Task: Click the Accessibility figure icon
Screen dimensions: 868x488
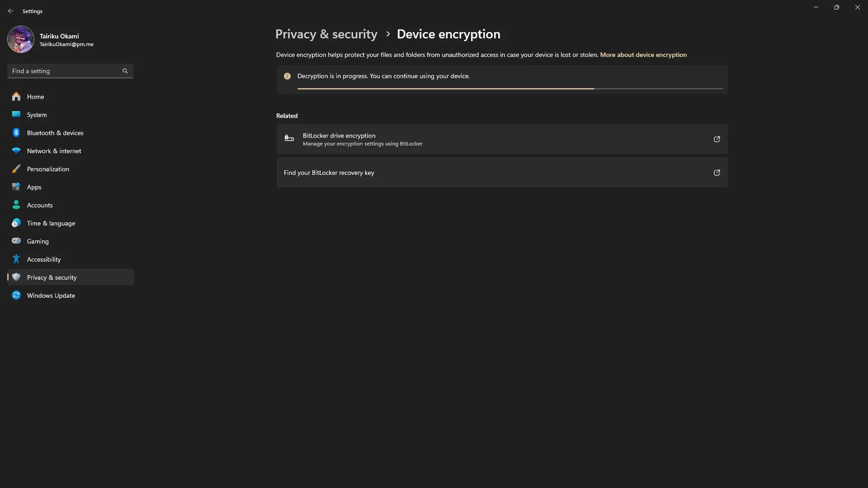Action: (x=16, y=259)
